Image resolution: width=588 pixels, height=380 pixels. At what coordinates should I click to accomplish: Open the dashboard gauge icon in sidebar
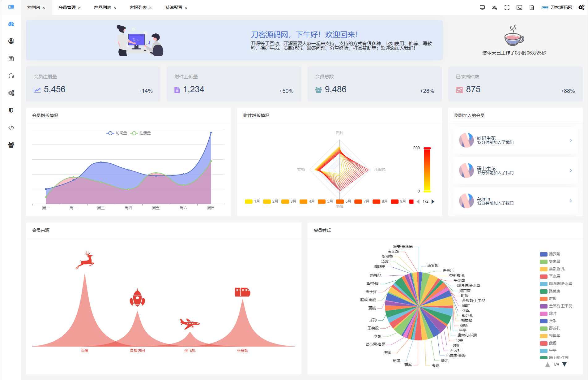pos(11,24)
